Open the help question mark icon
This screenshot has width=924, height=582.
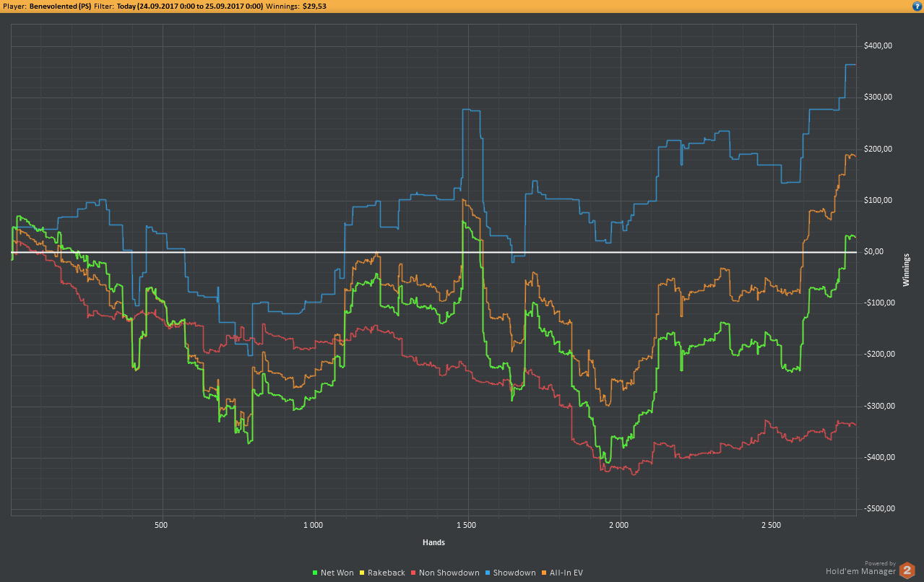tap(917, 5)
